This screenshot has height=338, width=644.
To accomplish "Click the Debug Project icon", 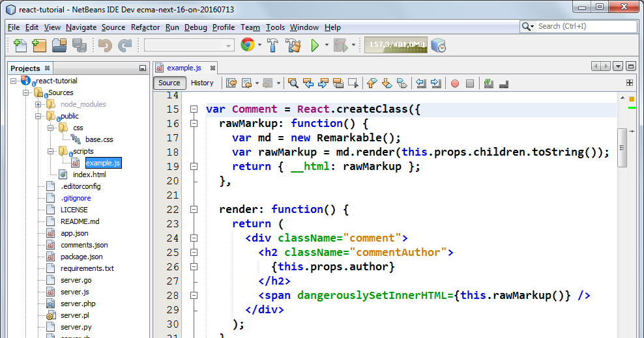I will [x=340, y=45].
